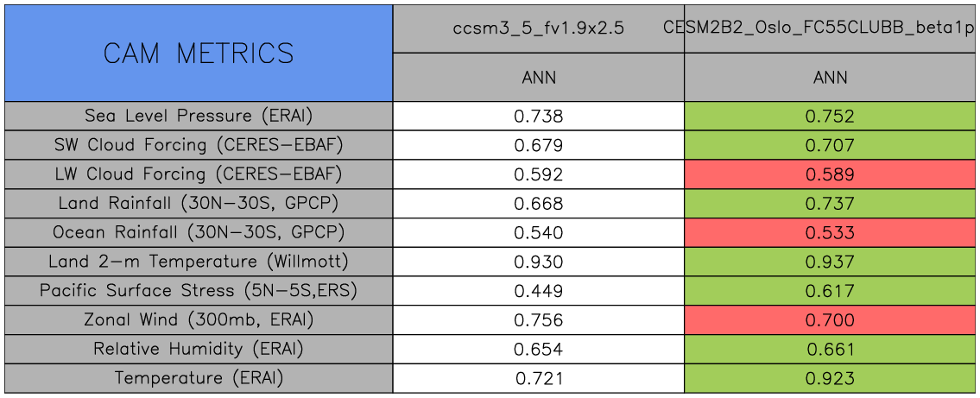Click the Zonal Wind (300mb, ERAI) label
The image size is (980, 398).
pyautogui.click(x=199, y=320)
